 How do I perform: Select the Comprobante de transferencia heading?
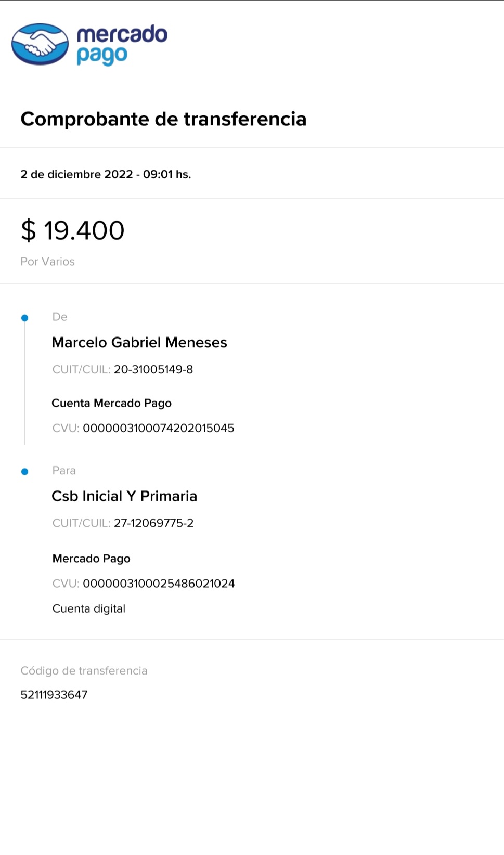coord(163,119)
